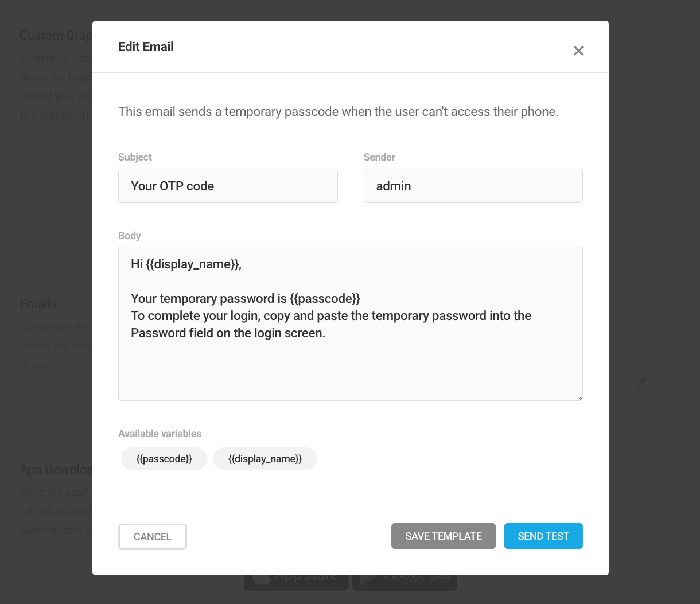
Task: Click the pencil edit icon beside the email card
Action: click(x=641, y=381)
